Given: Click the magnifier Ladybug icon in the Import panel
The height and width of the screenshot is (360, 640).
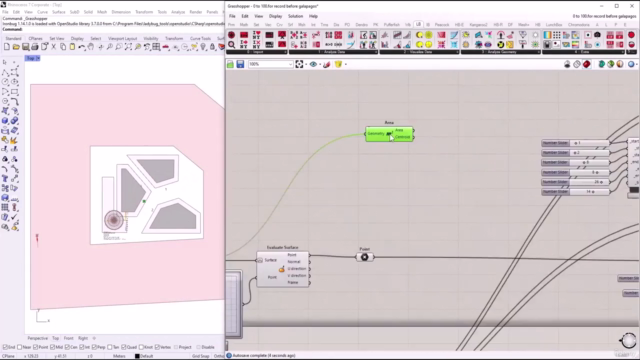Looking at the screenshot, I should [x=231, y=44].
